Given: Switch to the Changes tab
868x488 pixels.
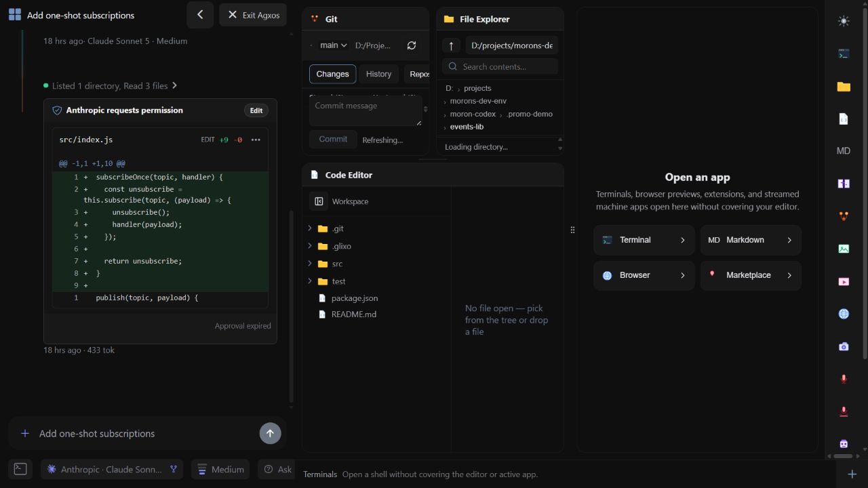Looking at the screenshot, I should (x=332, y=74).
